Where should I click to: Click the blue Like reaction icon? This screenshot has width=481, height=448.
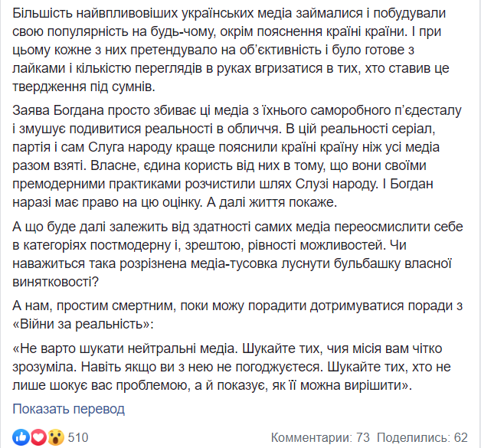[21, 437]
